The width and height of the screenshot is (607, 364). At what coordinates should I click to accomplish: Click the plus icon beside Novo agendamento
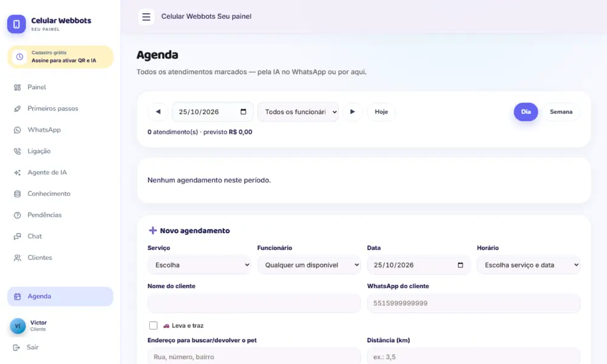pos(152,231)
